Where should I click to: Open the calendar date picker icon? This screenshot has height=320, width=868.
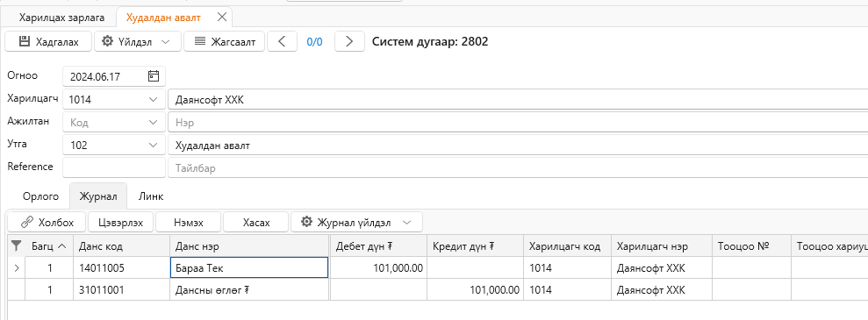pyautogui.click(x=154, y=76)
